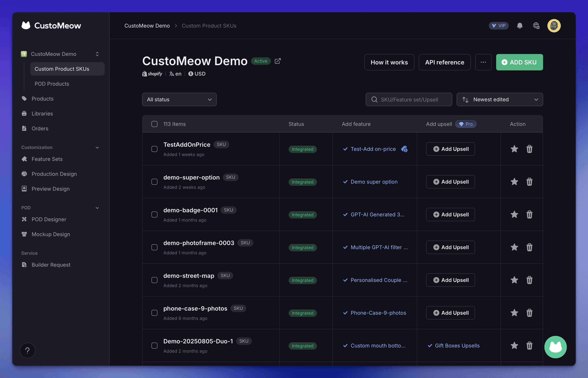Tick the demo-street-map row checkbox
Viewport: 588px width, 378px height.
pyautogui.click(x=154, y=280)
